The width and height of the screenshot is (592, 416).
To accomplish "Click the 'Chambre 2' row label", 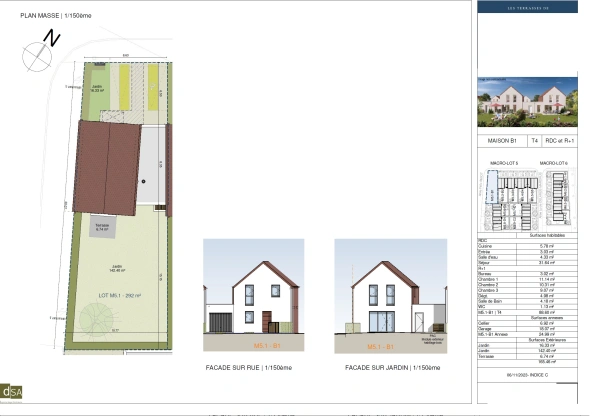I will click(488, 285).
